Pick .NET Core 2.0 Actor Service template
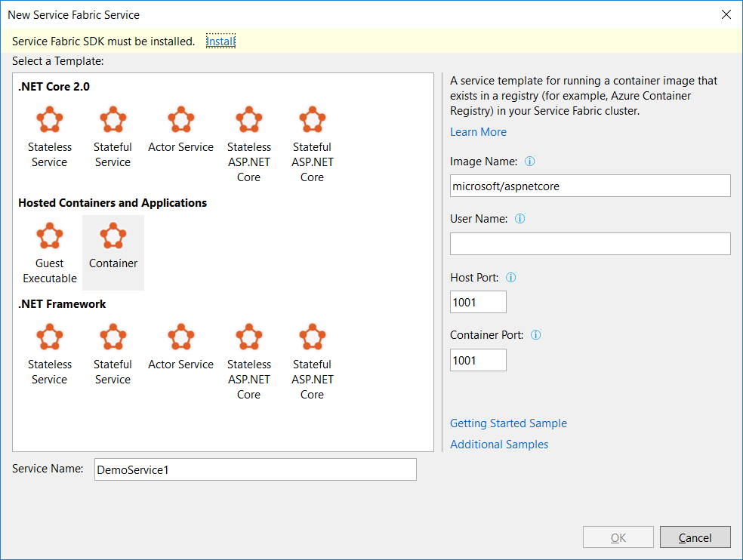The width and height of the screenshot is (743, 560). pyautogui.click(x=180, y=130)
